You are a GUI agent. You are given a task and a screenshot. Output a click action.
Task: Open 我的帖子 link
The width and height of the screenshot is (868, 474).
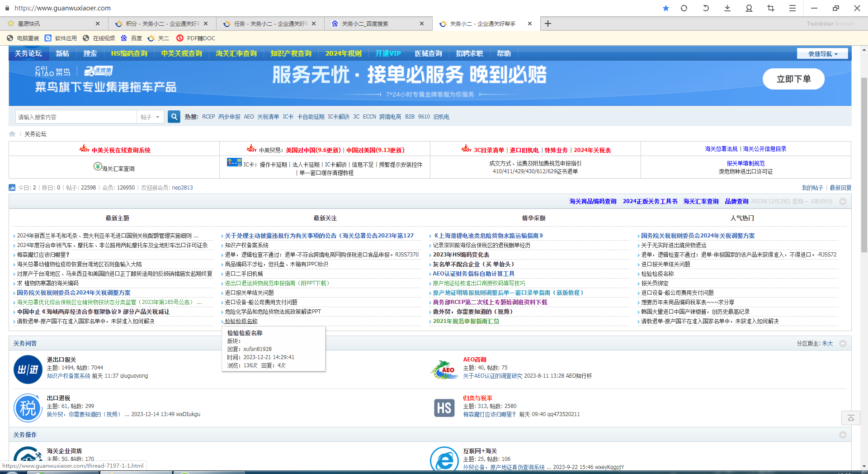(x=812, y=188)
